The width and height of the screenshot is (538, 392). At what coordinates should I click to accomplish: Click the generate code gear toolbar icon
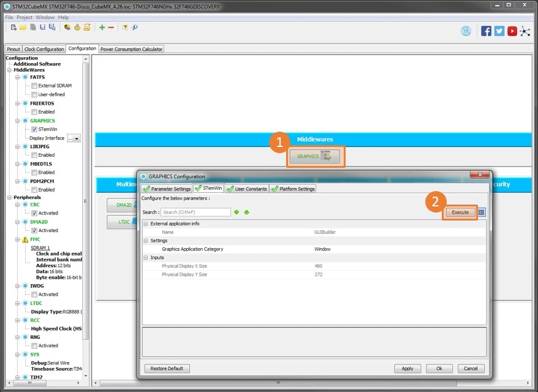(77, 28)
